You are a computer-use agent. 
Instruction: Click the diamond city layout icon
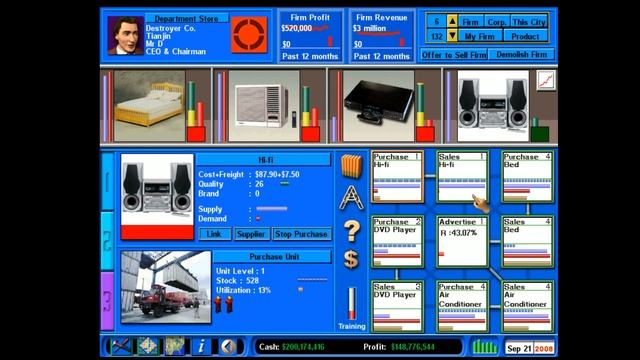click(148, 347)
